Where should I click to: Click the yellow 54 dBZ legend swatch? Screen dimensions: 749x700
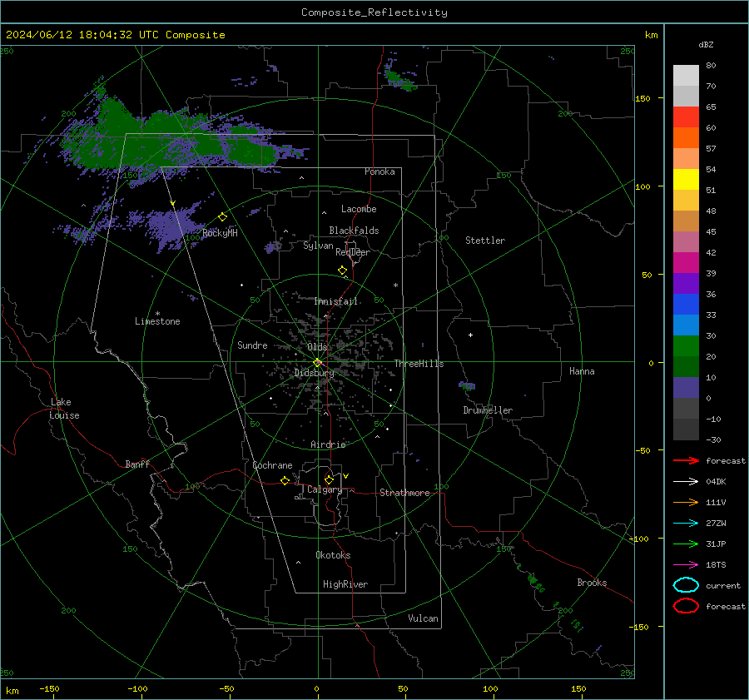686,179
